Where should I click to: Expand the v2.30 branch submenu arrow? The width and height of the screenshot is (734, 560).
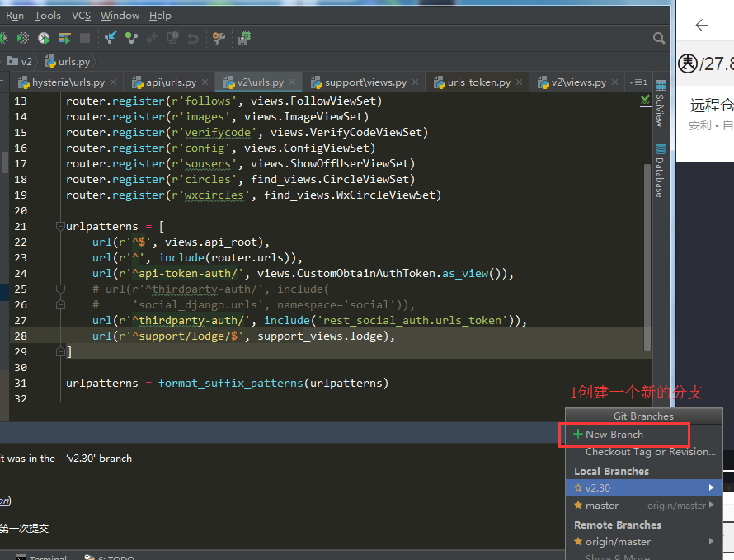[712, 487]
